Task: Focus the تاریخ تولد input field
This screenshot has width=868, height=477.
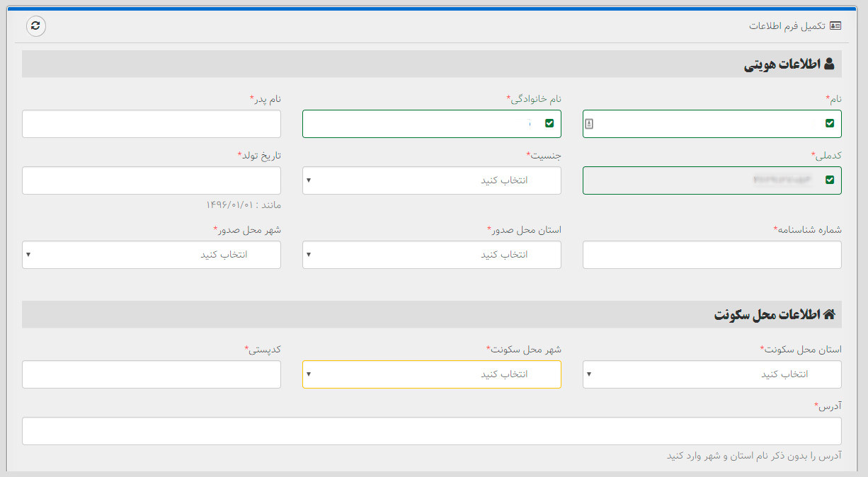Action: 151,180
